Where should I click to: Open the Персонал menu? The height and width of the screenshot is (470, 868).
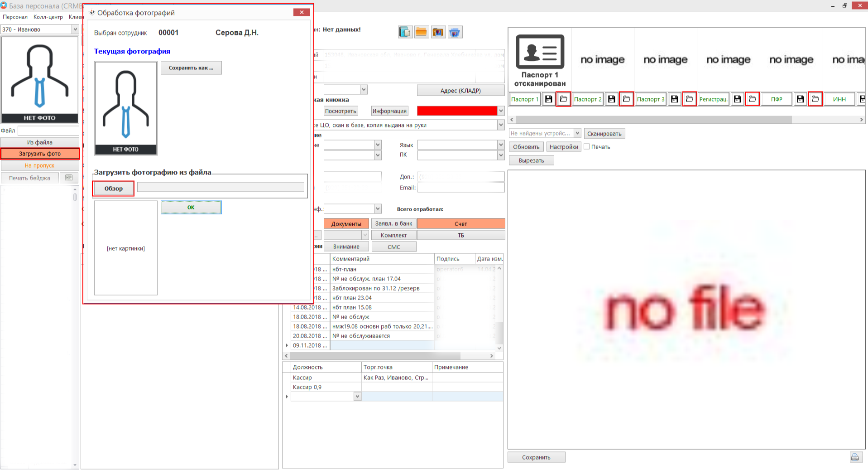(x=15, y=17)
